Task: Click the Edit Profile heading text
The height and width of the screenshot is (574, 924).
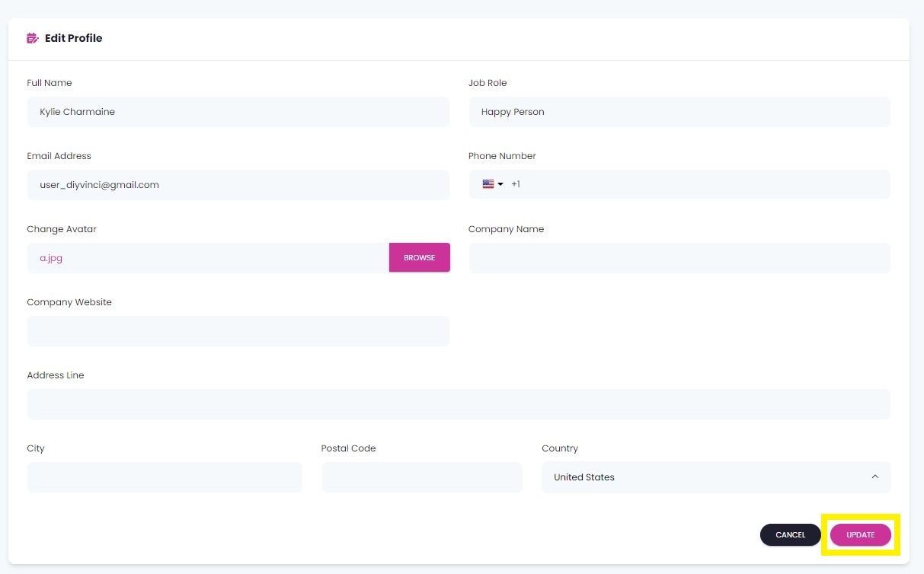Action: click(73, 38)
